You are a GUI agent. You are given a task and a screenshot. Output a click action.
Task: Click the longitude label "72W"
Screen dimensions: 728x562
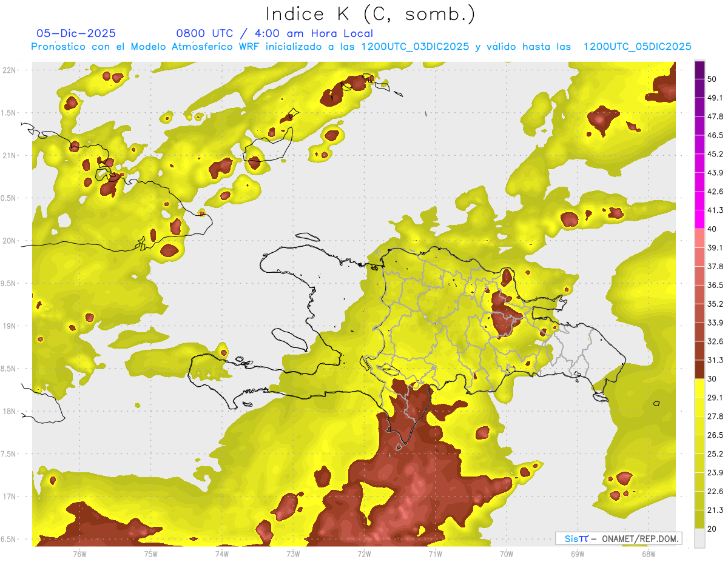(364, 554)
